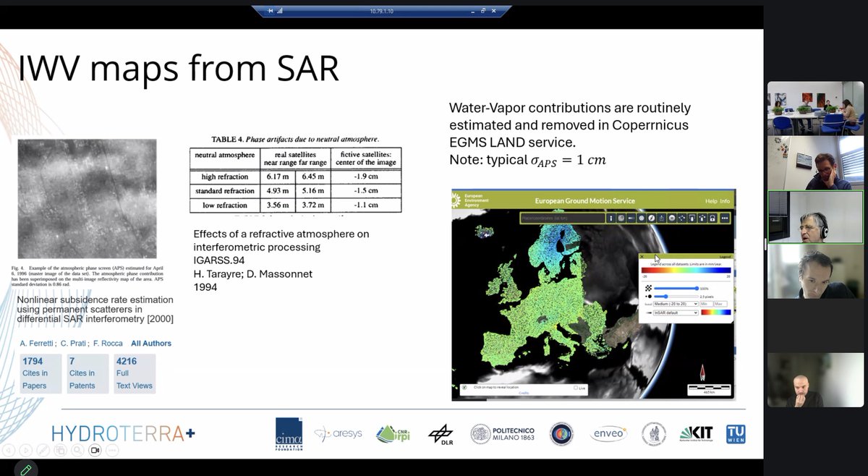Click the colormap preview swatch beside InSAR default

click(716, 313)
